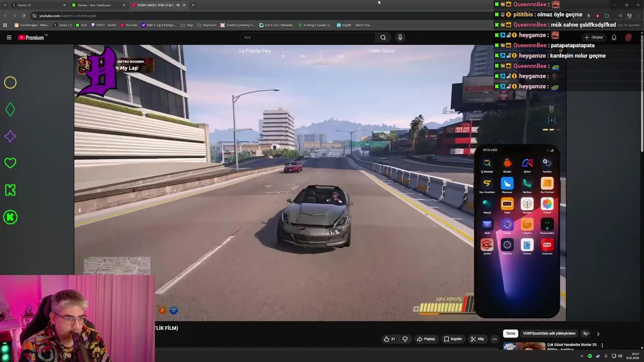The image size is (644, 362).
Task: Click the Kaydet save button
Action: click(453, 339)
